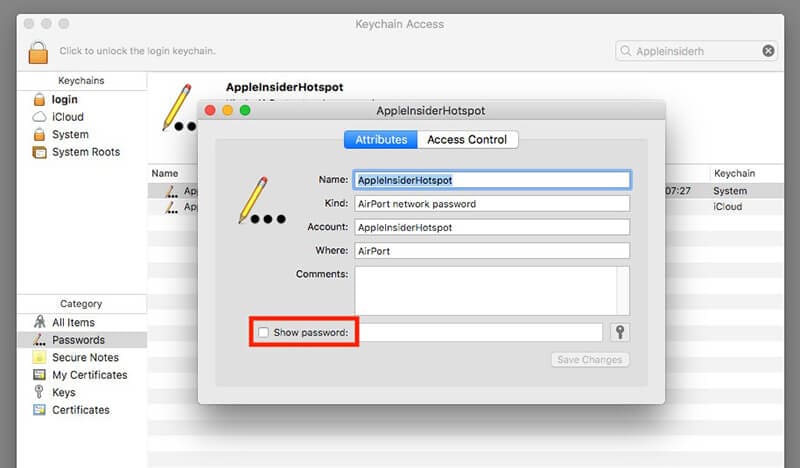This screenshot has height=468, width=800.
Task: Clear the search field with the X icon
Action: [x=768, y=51]
